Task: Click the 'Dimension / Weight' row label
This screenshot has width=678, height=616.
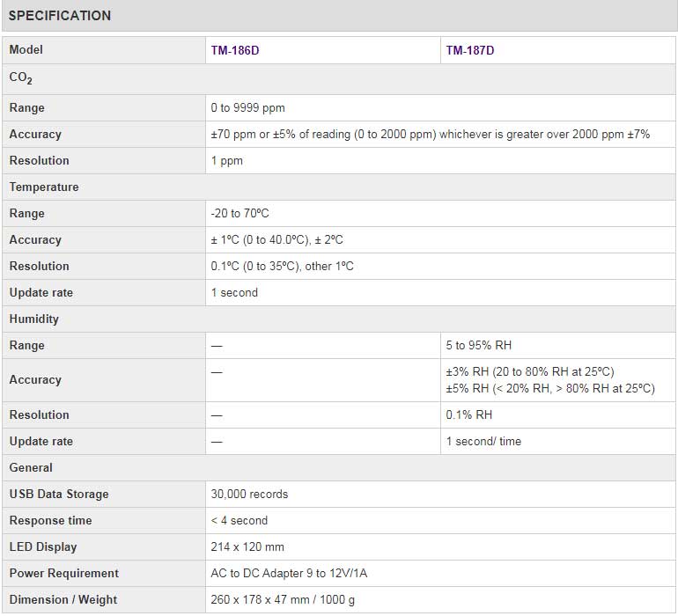Action: tap(63, 599)
